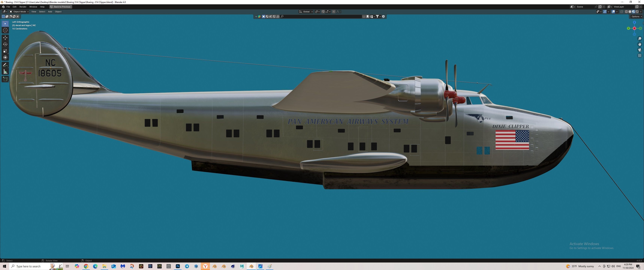Open the viewport Select menu

42,11
